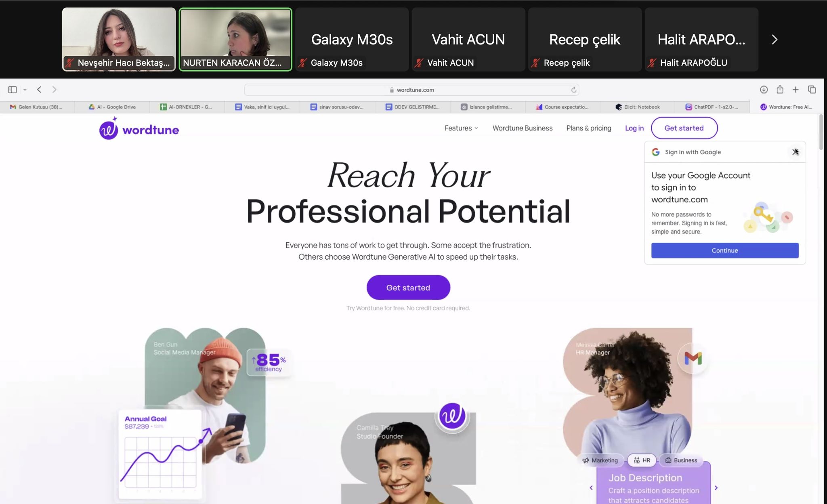Select the HR category chip
The image size is (827, 504).
pyautogui.click(x=642, y=460)
